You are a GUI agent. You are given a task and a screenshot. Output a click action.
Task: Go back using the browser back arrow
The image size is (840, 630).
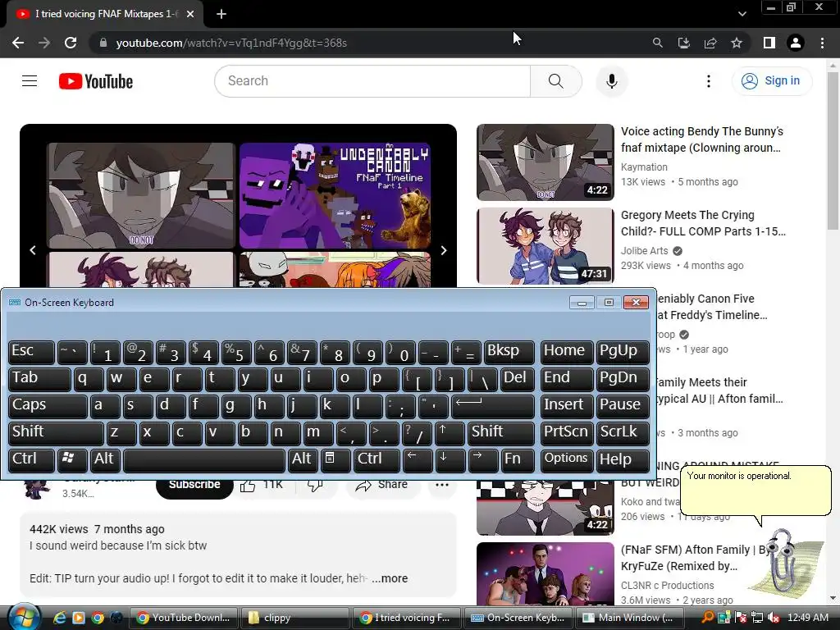tap(18, 43)
